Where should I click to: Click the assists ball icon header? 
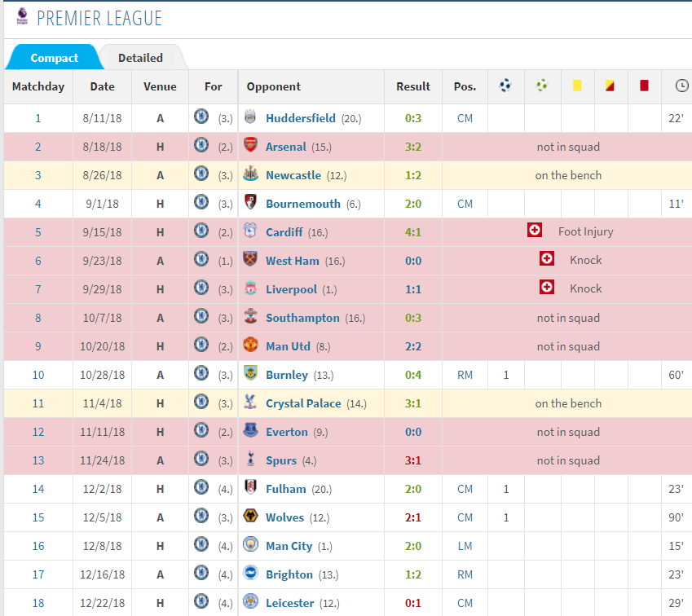coord(542,86)
